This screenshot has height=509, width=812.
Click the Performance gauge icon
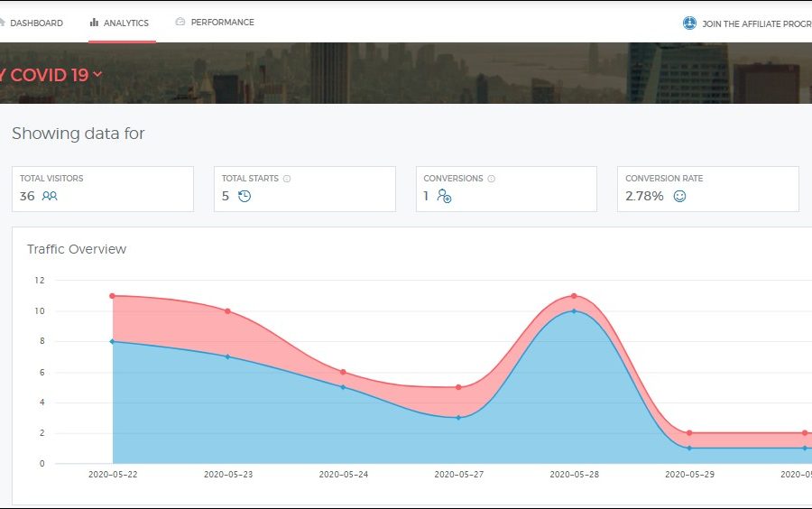[x=180, y=22]
